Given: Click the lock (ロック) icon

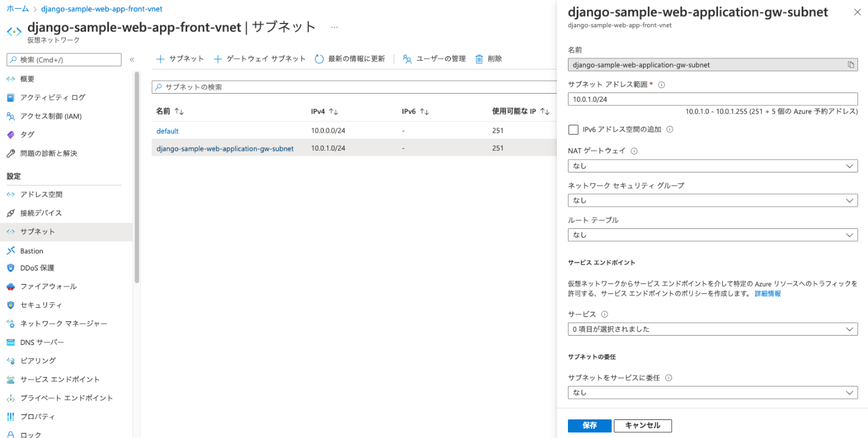Looking at the screenshot, I should click(11, 434).
